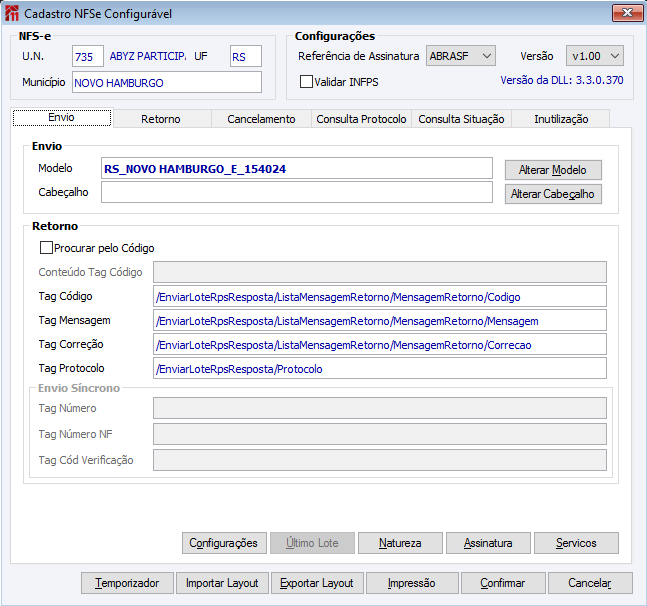Confirm with the Confirmar button
The image size is (647, 606).
pyautogui.click(x=503, y=583)
